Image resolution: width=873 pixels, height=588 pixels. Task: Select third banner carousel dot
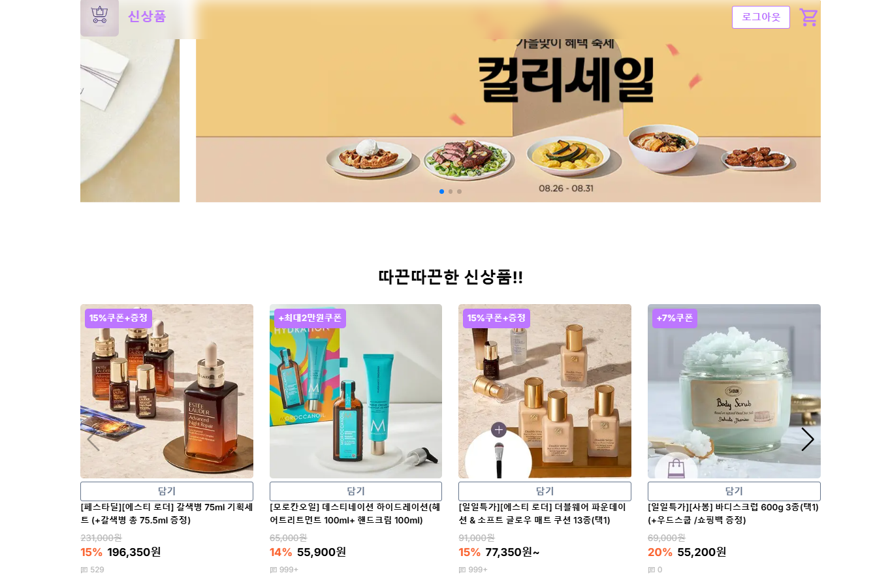(x=459, y=191)
